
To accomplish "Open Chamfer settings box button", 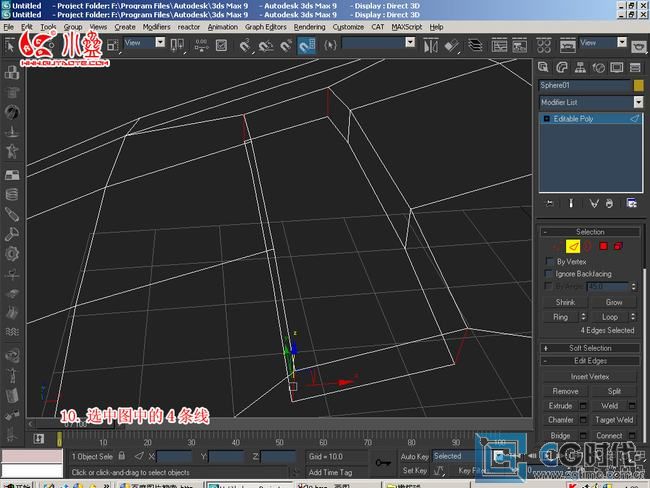I will 583,420.
